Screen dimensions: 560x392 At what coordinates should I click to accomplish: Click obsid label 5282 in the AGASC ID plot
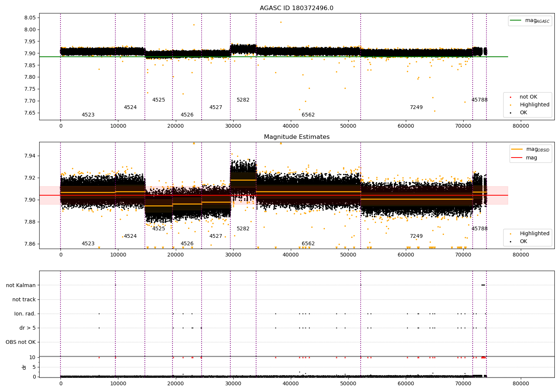point(243,100)
